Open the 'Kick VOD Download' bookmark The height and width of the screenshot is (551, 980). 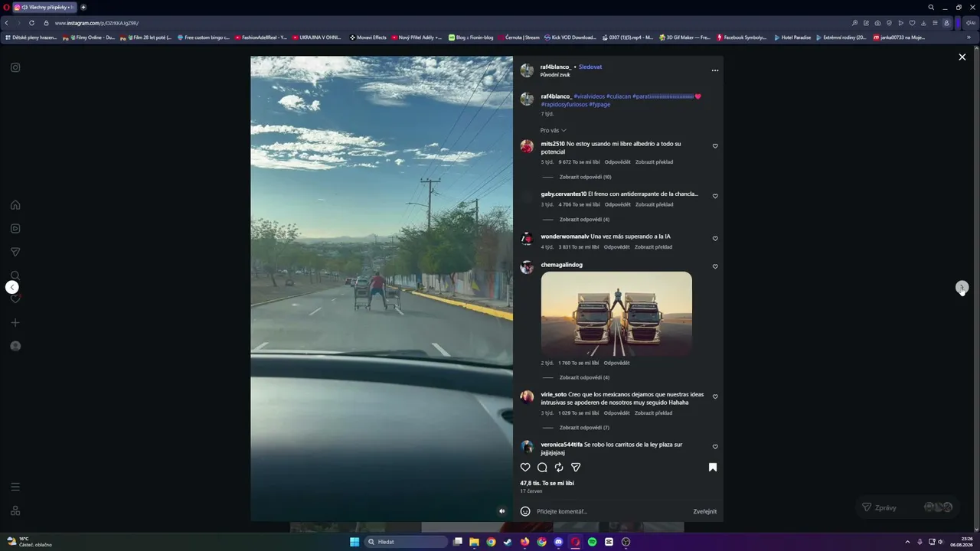[x=570, y=37]
